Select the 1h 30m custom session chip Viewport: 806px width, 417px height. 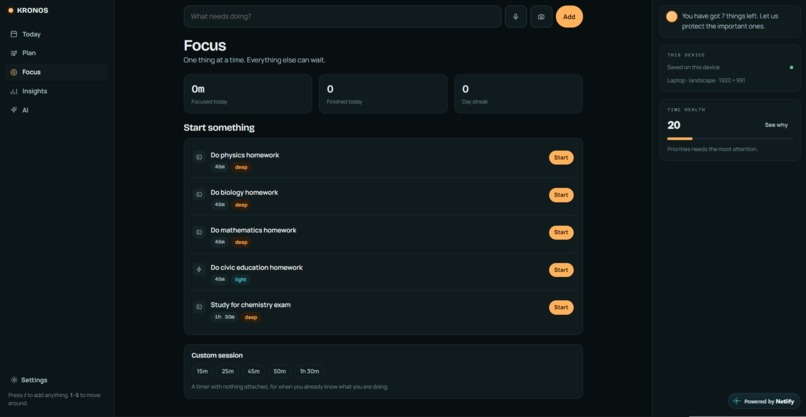tap(309, 371)
